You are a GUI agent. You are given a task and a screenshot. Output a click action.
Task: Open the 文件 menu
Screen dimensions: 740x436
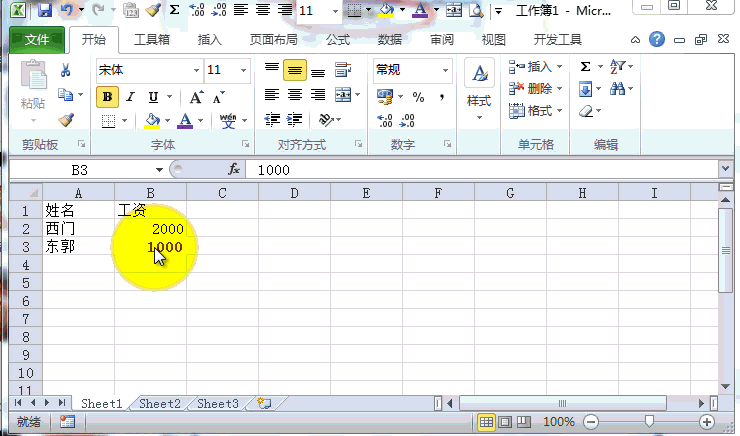37,40
